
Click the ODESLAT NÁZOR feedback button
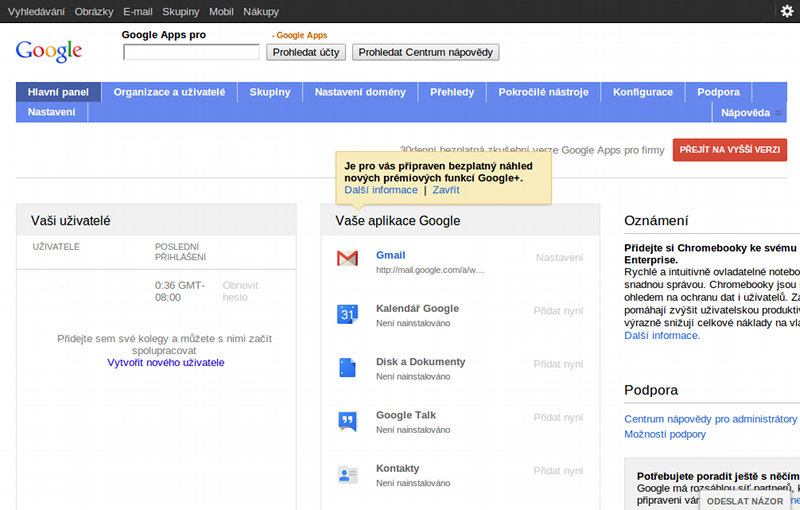pyautogui.click(x=745, y=501)
